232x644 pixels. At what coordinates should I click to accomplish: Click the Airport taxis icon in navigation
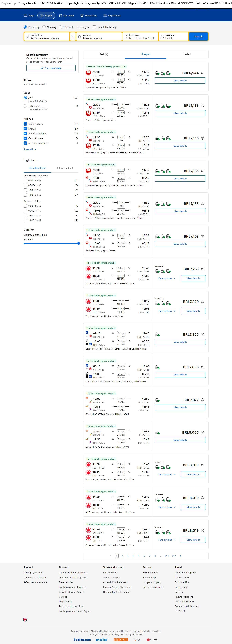click(105, 15)
